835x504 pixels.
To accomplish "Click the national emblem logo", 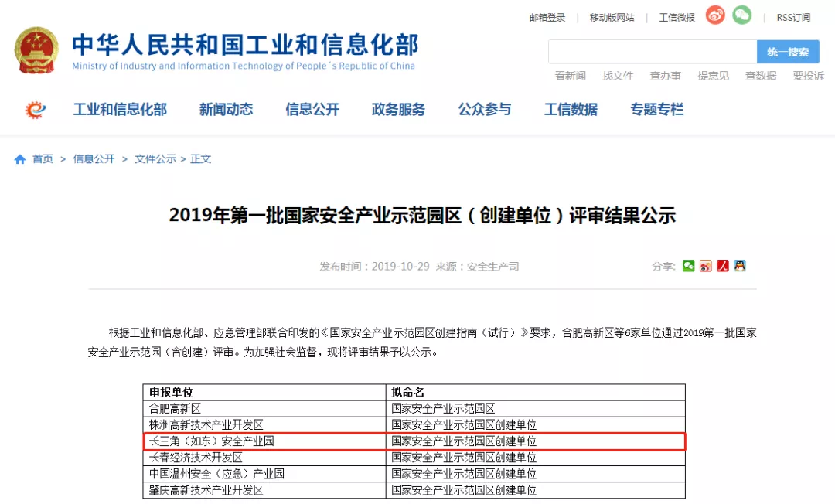I will (36, 50).
